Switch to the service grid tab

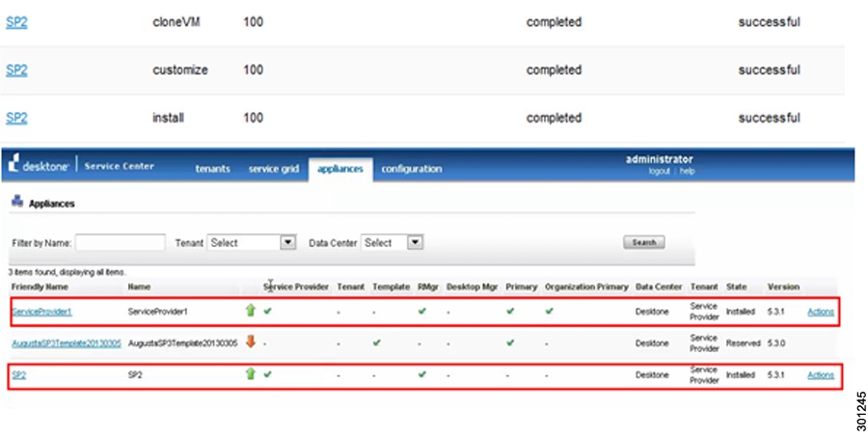coord(274,169)
